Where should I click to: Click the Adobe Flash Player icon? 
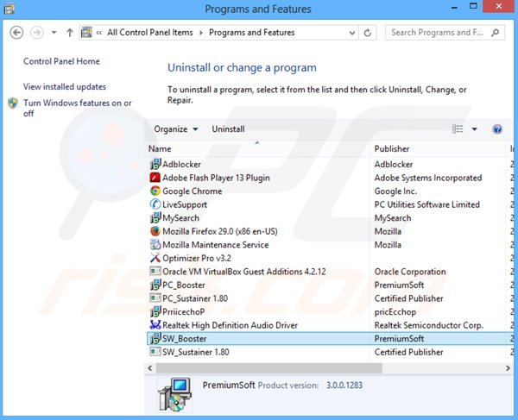155,178
